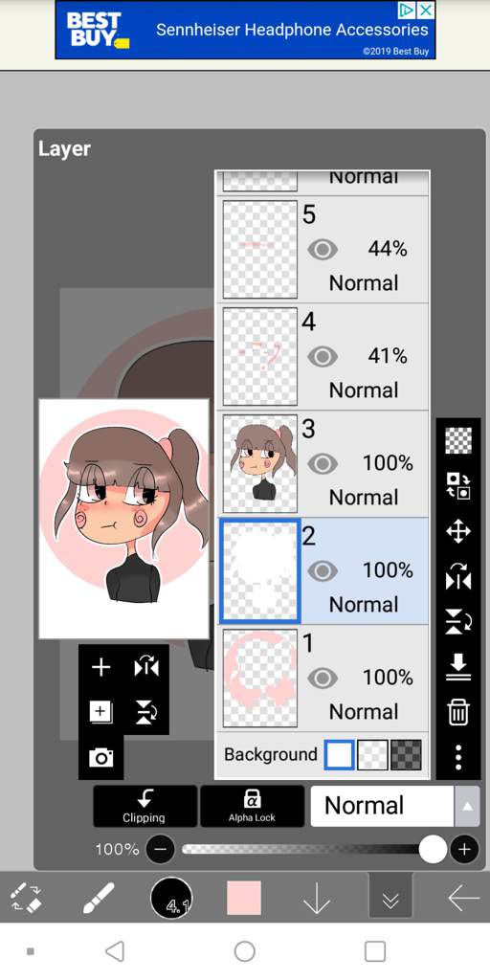Screen dimensions: 490x980
Task: Click the blend mode dropdown arrow
Action: [x=467, y=806]
